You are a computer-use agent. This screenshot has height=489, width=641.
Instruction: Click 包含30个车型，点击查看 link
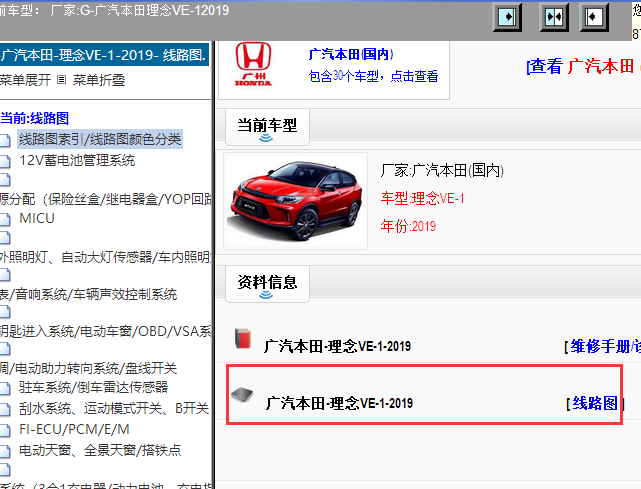(373, 76)
